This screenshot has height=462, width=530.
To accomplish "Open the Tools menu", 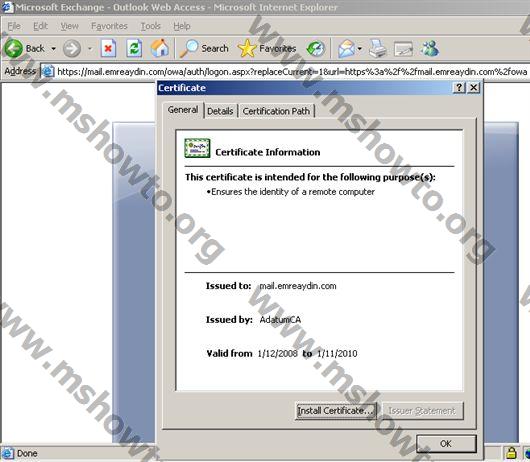I will (150, 26).
